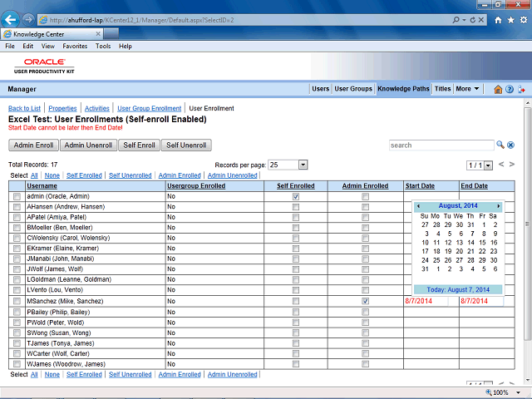The image size is (532, 399).
Task: Go to next records page arrow
Action: (512, 165)
